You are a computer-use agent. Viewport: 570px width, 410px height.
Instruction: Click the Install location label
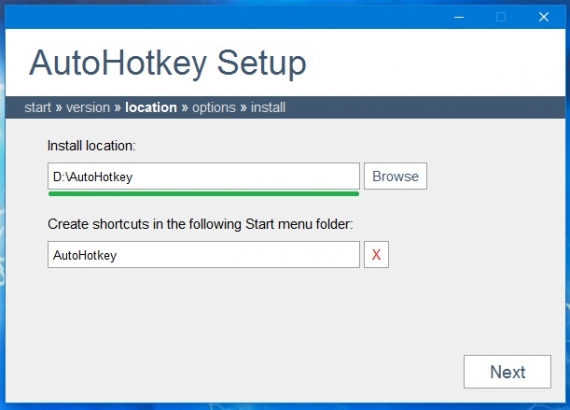(91, 146)
